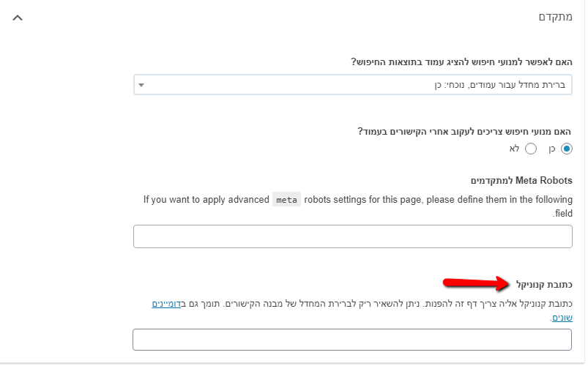
Task: Click the מתקדם section heading
Action: [x=555, y=17]
